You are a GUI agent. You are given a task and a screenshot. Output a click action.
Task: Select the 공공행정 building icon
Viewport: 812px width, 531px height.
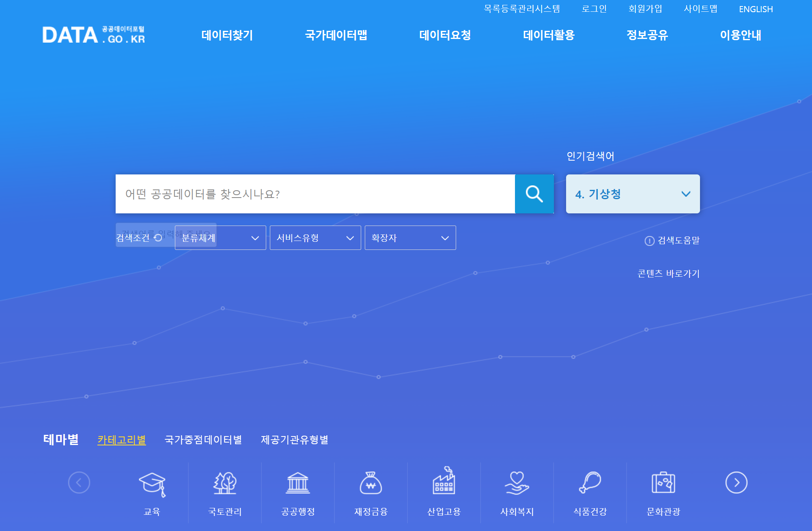(298, 484)
